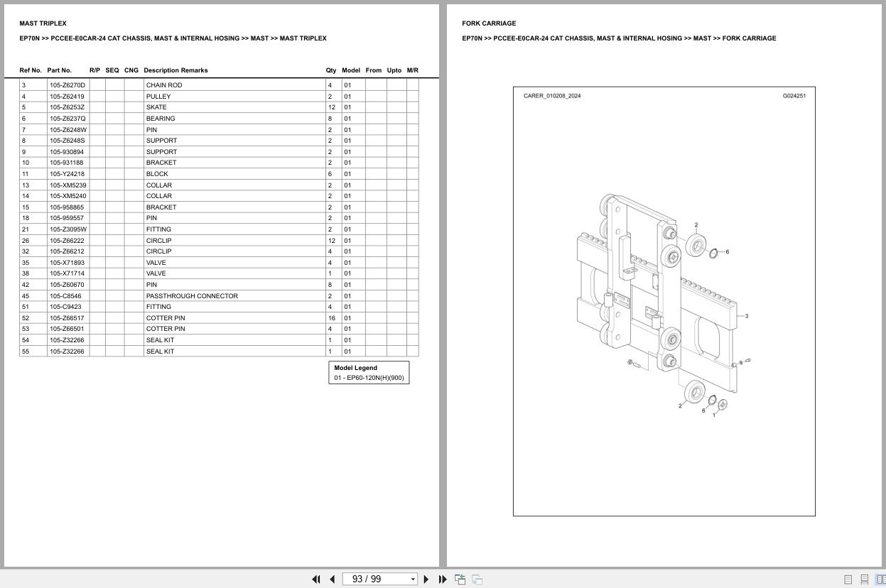Switch to single page view

848,579
